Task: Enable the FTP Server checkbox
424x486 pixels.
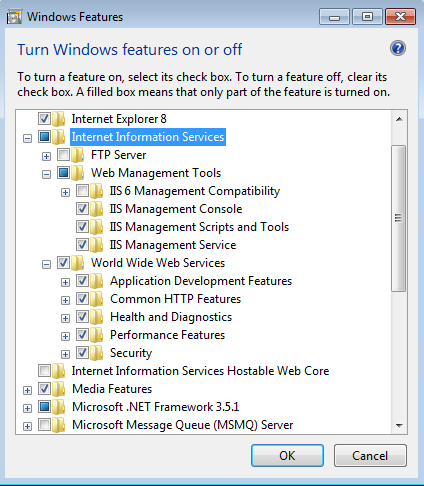Action: pos(63,155)
